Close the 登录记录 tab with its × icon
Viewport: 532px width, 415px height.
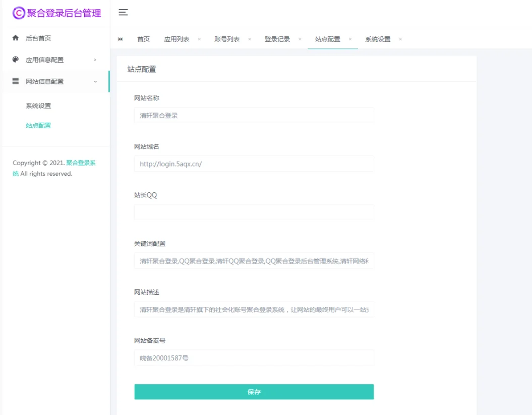tap(300, 38)
